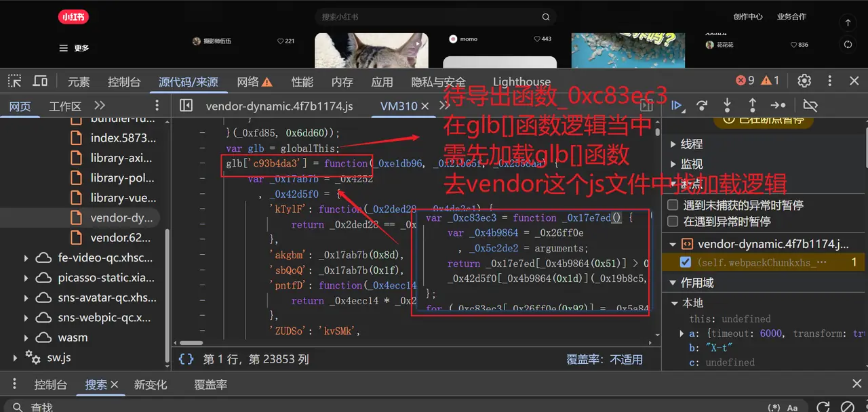868x412 pixels.
Task: Resume script execution in debugger
Action: tap(677, 105)
